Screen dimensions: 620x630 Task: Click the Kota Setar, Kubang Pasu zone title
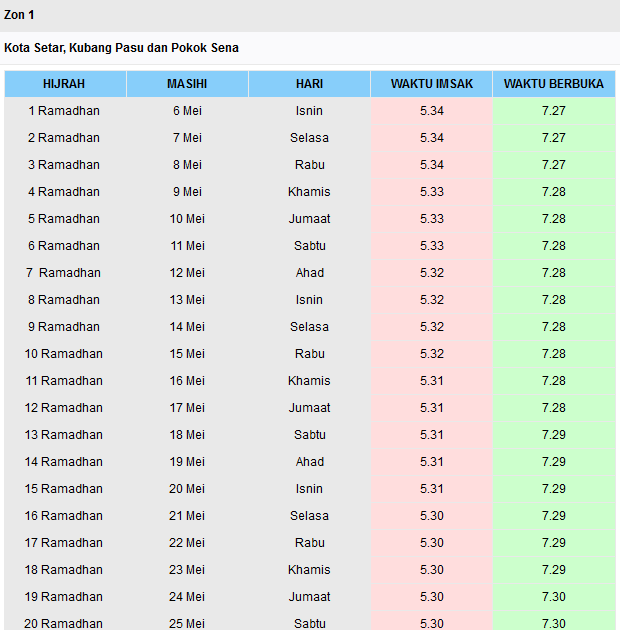(x=121, y=48)
